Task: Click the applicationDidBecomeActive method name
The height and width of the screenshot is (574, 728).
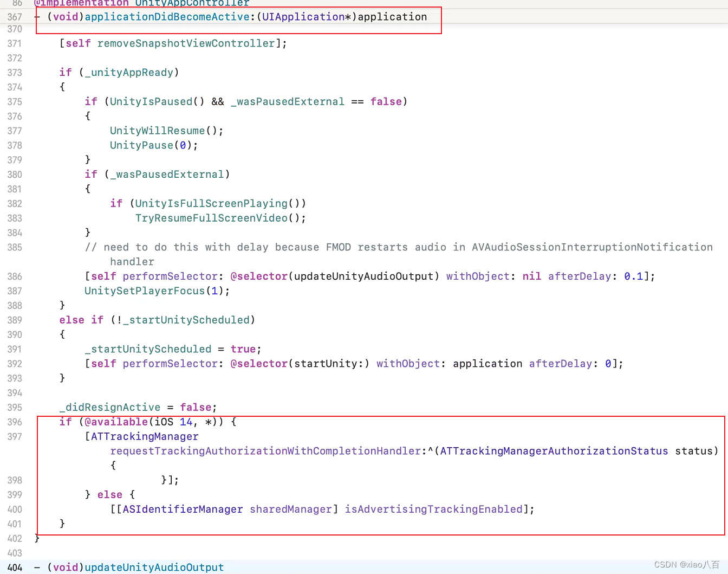Action: [167, 17]
